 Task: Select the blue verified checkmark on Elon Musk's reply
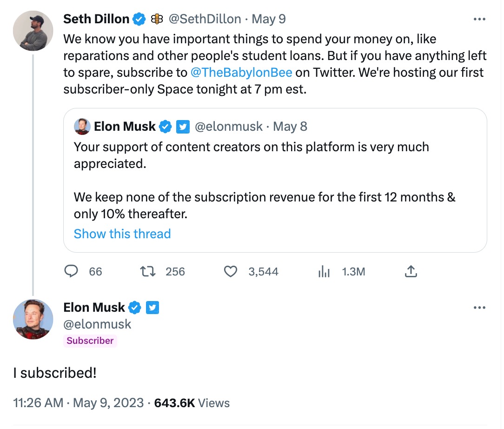(135, 307)
